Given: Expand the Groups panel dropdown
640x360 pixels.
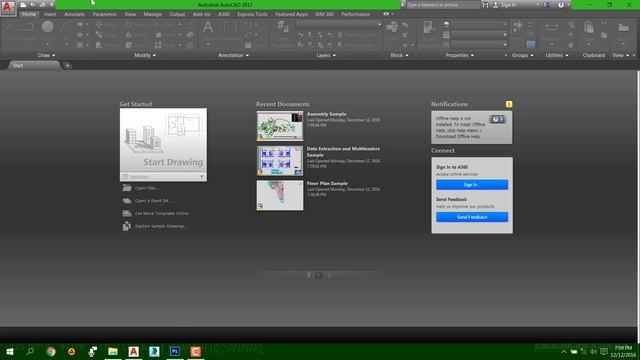Looking at the screenshot, I should [x=522, y=55].
